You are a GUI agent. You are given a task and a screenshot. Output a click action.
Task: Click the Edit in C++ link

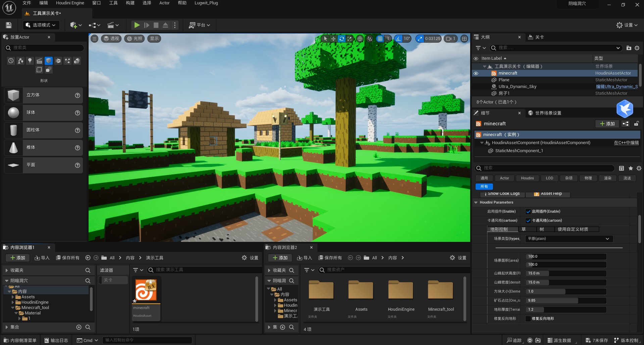626,143
